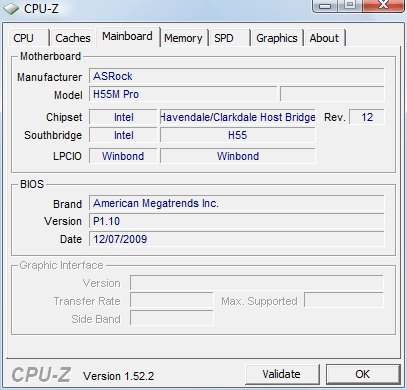Image resolution: width=407 pixels, height=390 pixels.
Task: Click the Model label
Action: [68, 95]
